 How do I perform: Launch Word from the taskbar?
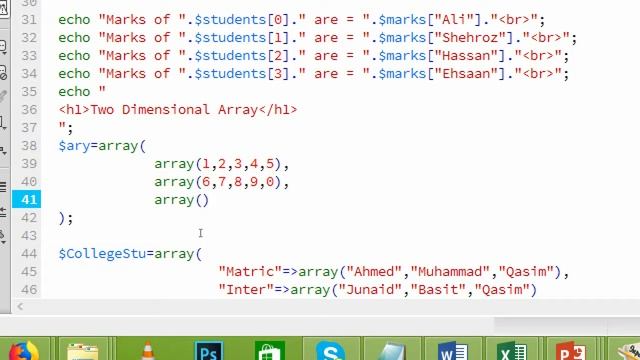tap(453, 351)
